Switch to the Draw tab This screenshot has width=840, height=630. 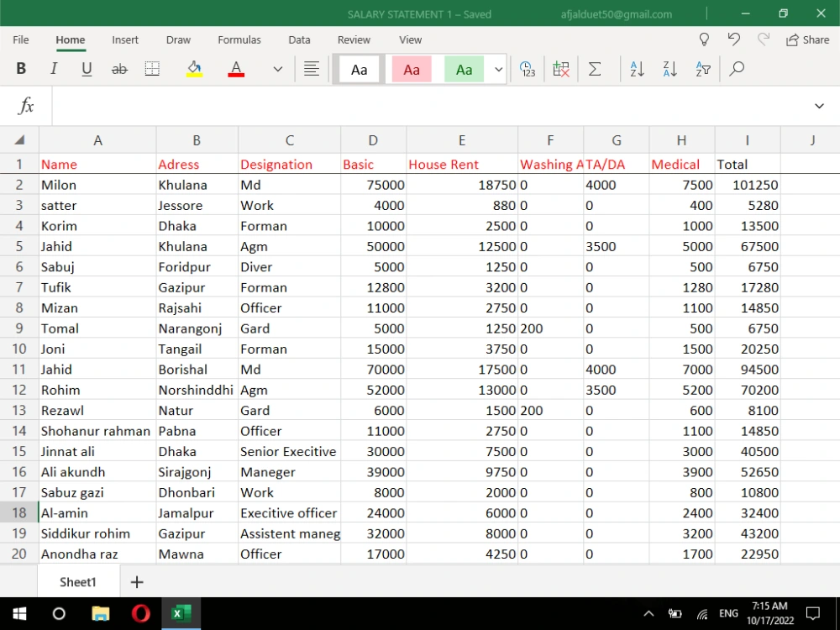click(178, 39)
